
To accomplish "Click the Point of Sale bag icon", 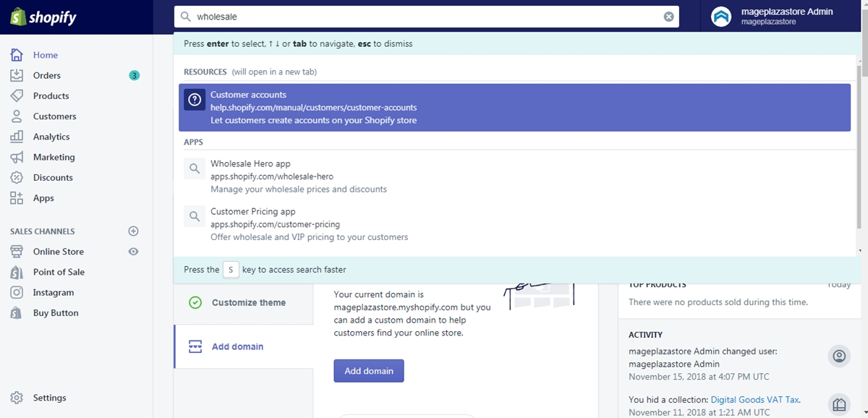I will point(17,272).
